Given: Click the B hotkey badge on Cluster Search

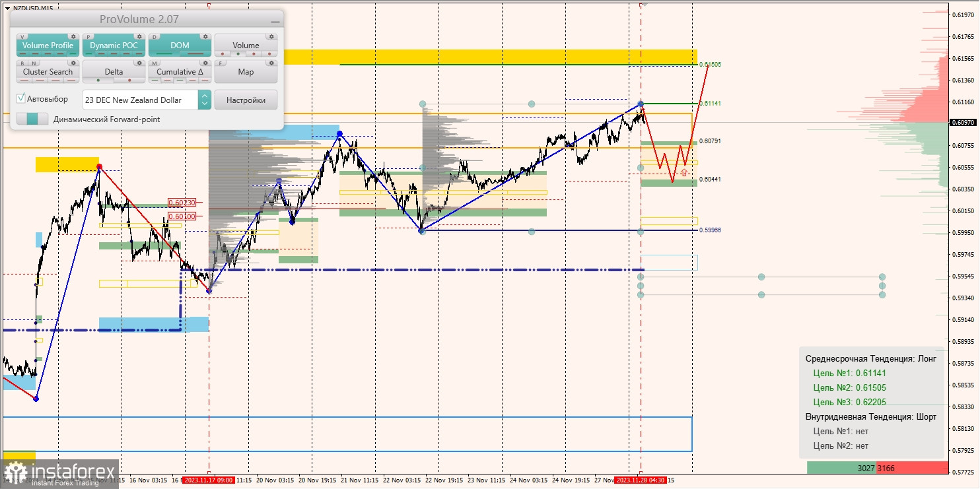Looking at the screenshot, I should (23, 63).
